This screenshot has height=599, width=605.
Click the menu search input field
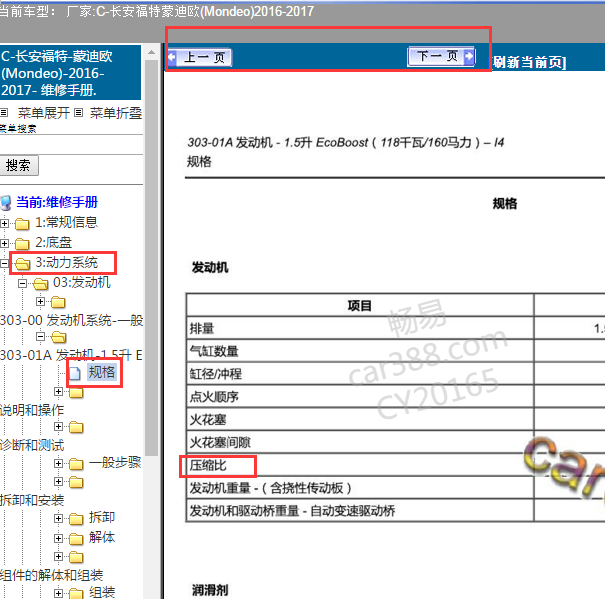click(71, 145)
